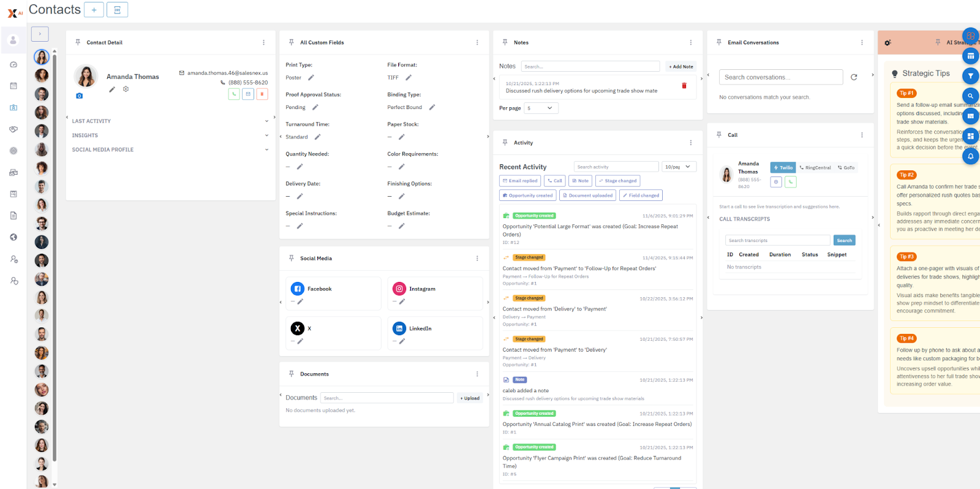Click the Upload button in Documents
The image size is (980, 489).
[x=470, y=398]
